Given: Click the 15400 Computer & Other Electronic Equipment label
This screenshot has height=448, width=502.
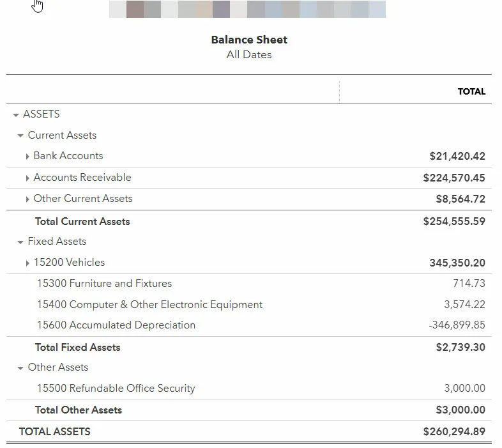Looking at the screenshot, I should [x=149, y=304].
